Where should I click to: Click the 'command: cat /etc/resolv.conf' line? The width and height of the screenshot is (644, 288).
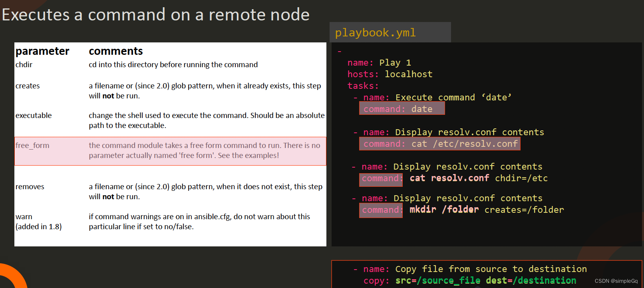click(x=440, y=144)
